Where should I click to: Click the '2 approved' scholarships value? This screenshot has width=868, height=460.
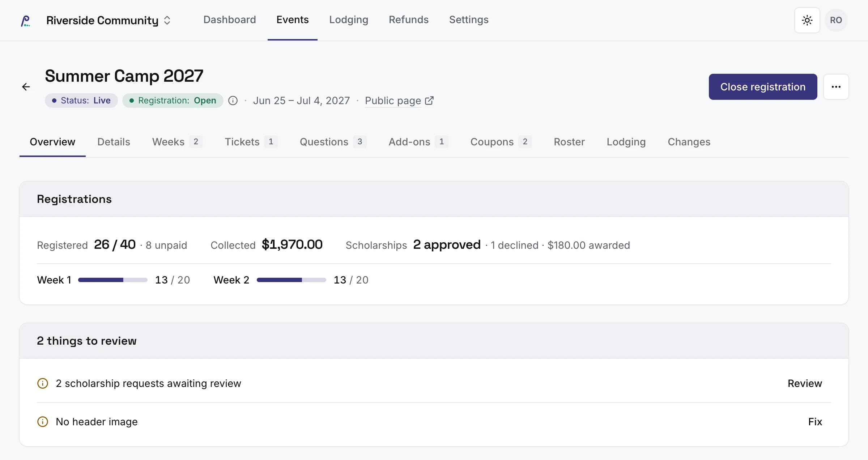[x=447, y=245]
